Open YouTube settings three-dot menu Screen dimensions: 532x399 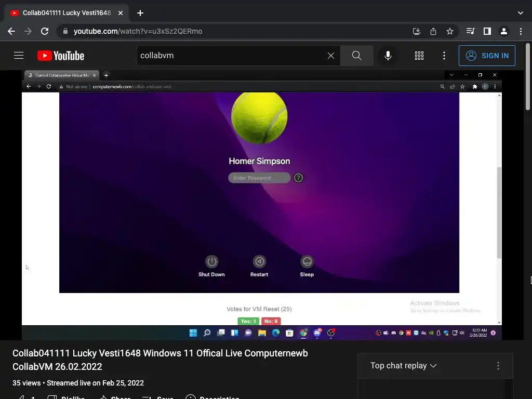click(x=444, y=56)
